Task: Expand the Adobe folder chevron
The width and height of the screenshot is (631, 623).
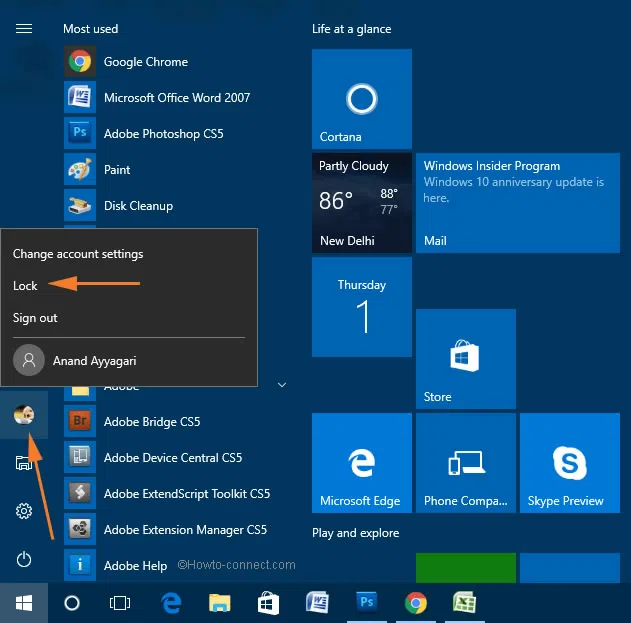Action: (282, 385)
